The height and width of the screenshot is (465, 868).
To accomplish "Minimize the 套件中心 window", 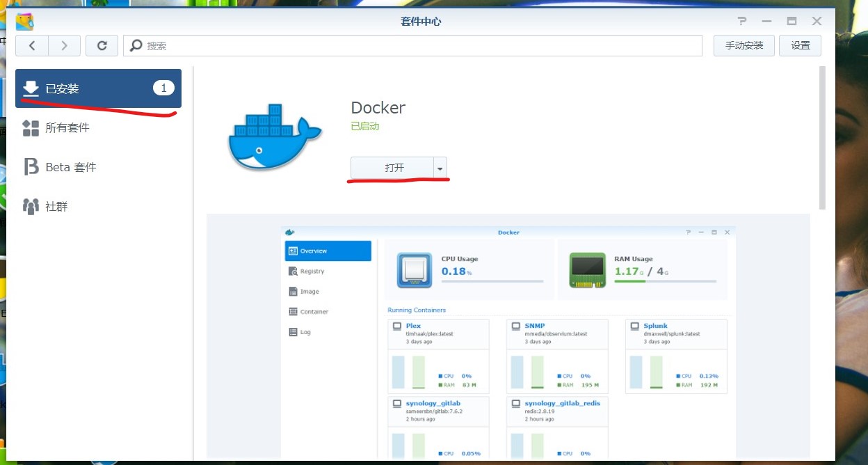I will point(766,22).
